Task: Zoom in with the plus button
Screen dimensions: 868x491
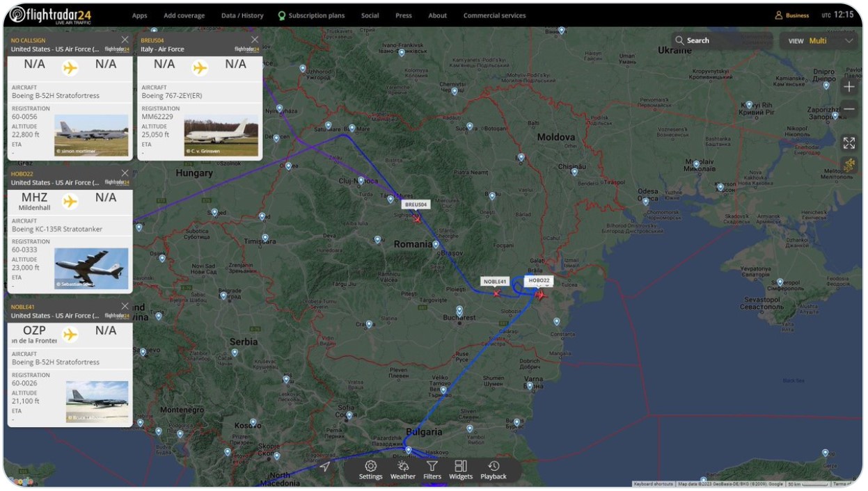Action: click(849, 87)
